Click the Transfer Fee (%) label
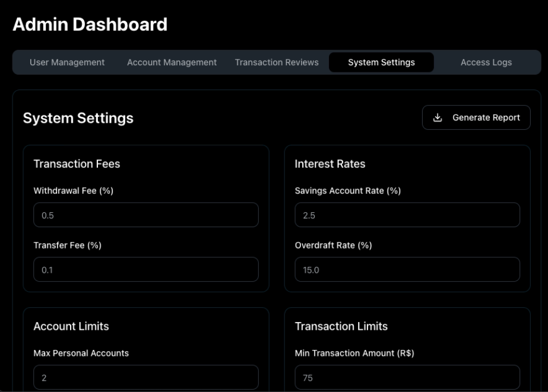 [x=68, y=246]
